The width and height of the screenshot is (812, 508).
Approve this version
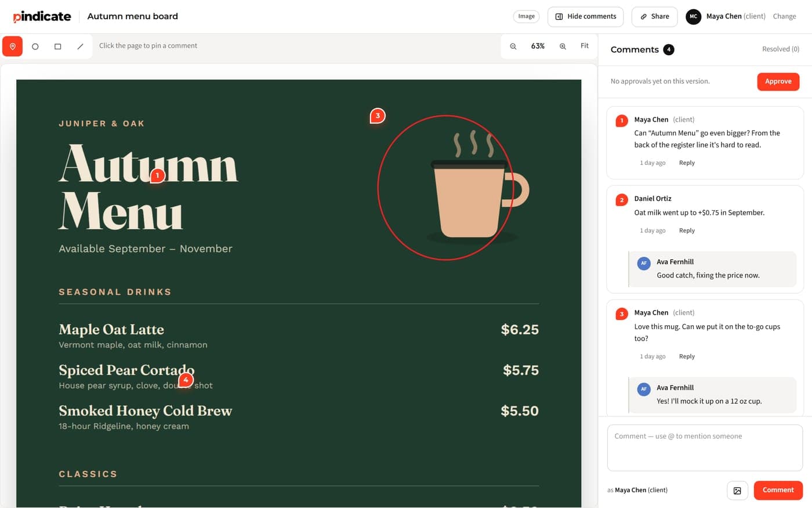coord(778,81)
